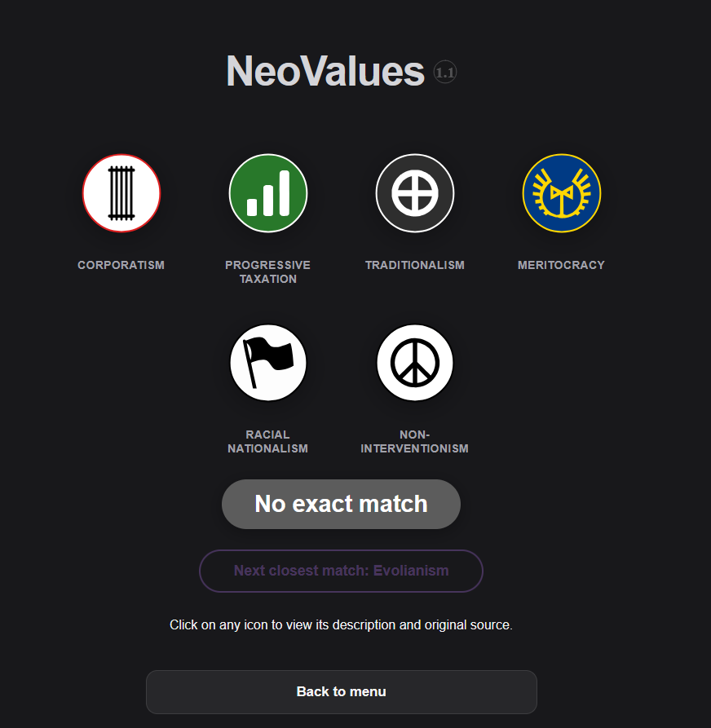
Task: Click the Corporatism fasces icon
Action: (x=121, y=193)
